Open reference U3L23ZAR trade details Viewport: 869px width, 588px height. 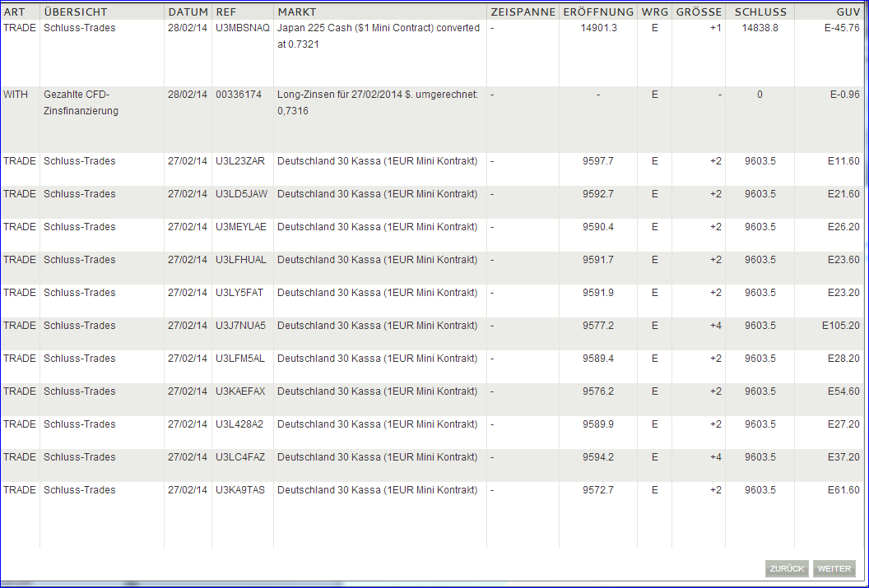[241, 161]
